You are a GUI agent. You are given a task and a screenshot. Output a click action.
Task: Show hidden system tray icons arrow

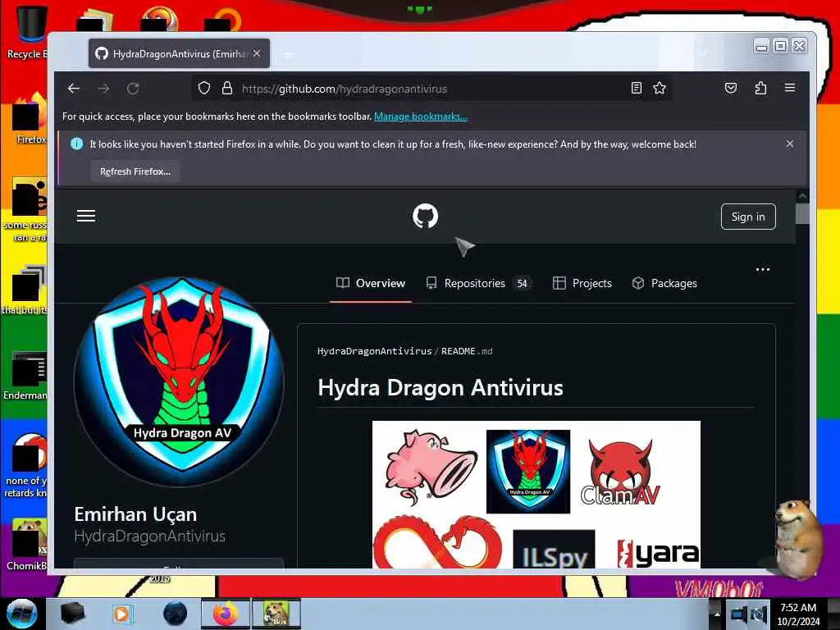pos(717,614)
